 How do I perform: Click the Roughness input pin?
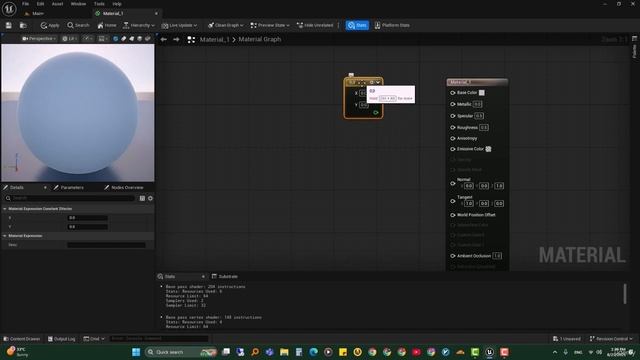[x=453, y=127]
